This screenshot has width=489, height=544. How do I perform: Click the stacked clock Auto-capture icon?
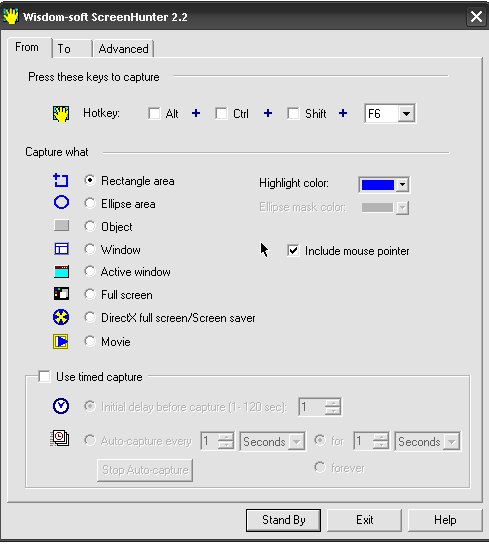59,438
